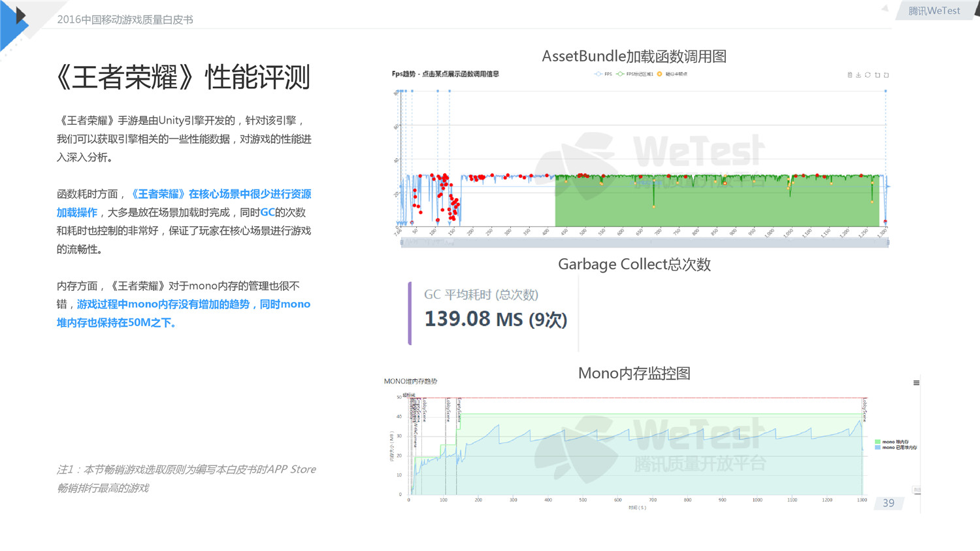Click the middle of the FPS data zoom bar

pos(645,242)
